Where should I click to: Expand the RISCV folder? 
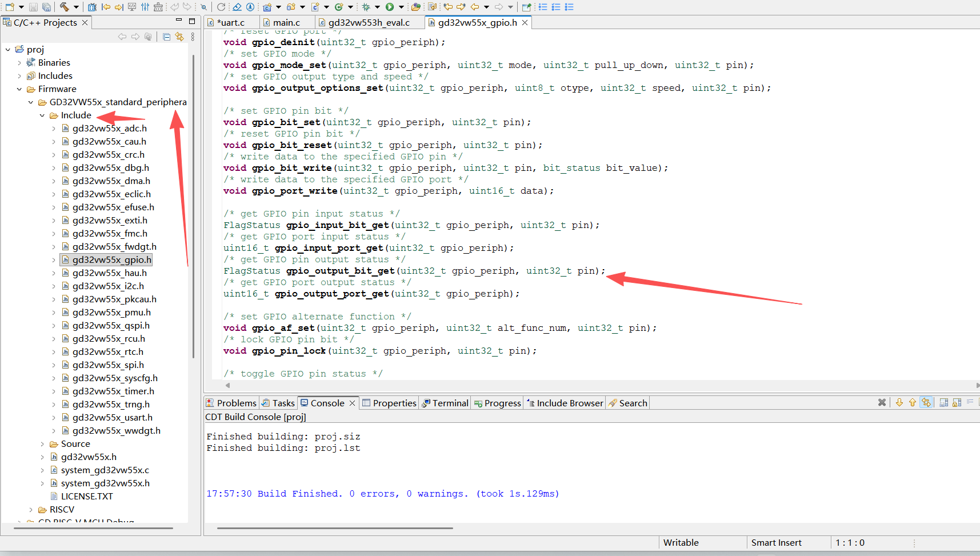[31, 510]
